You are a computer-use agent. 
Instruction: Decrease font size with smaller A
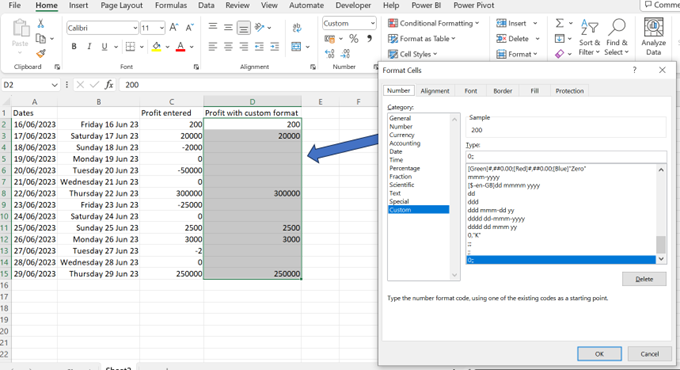[189, 28]
